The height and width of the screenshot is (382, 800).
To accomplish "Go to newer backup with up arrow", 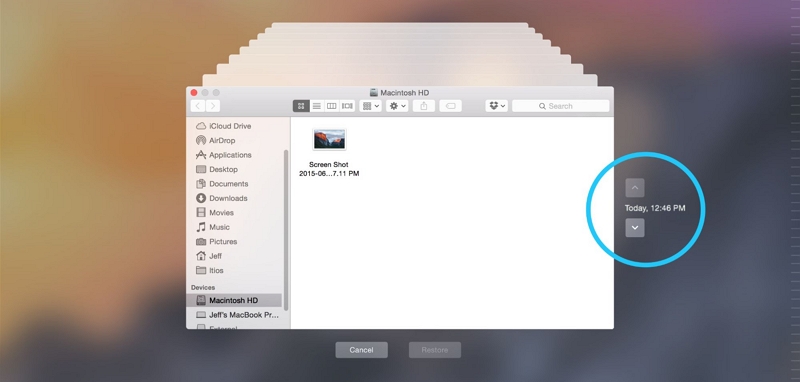I will coord(635,188).
